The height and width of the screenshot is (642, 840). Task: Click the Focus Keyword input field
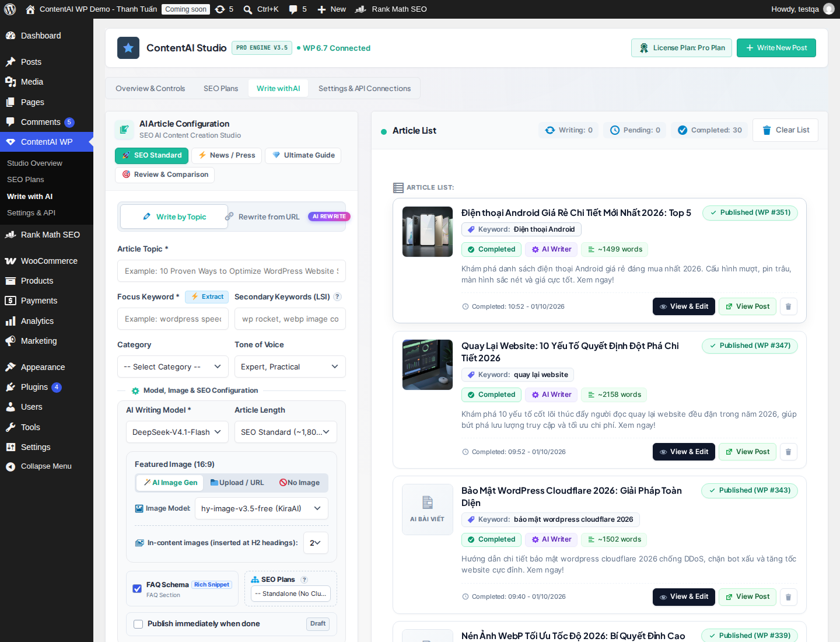[x=173, y=319]
